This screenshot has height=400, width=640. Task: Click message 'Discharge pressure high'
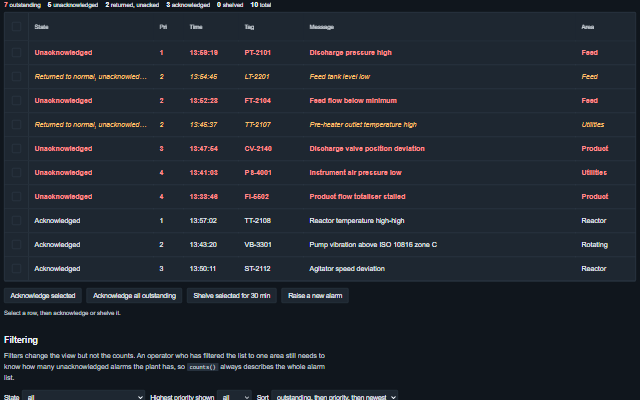coord(351,53)
